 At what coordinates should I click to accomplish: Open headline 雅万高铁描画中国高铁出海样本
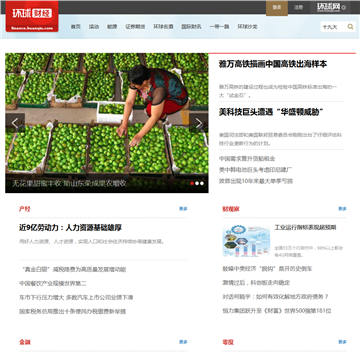coord(273,64)
